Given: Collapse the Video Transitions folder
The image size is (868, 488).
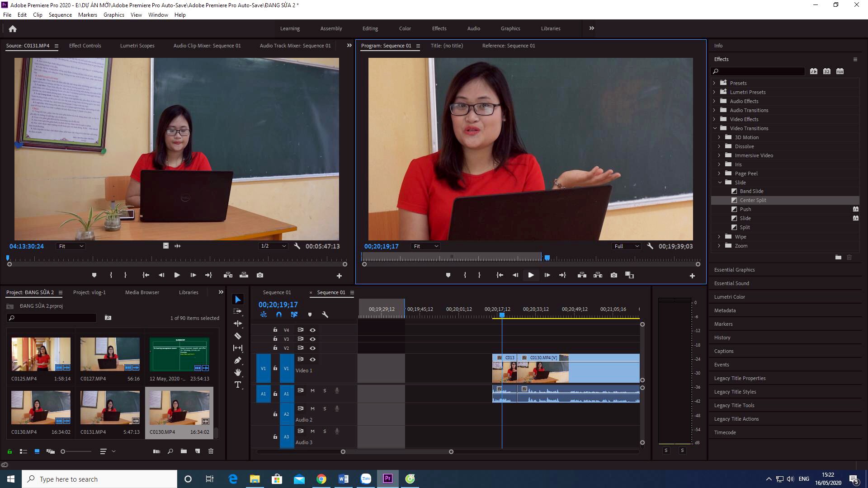Looking at the screenshot, I should pyautogui.click(x=715, y=128).
